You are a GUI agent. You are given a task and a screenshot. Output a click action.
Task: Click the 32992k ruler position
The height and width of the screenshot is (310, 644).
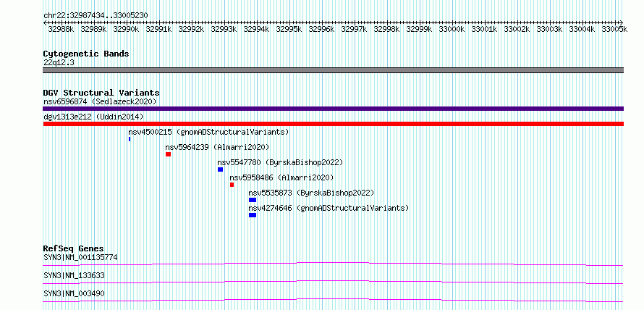pos(192,29)
